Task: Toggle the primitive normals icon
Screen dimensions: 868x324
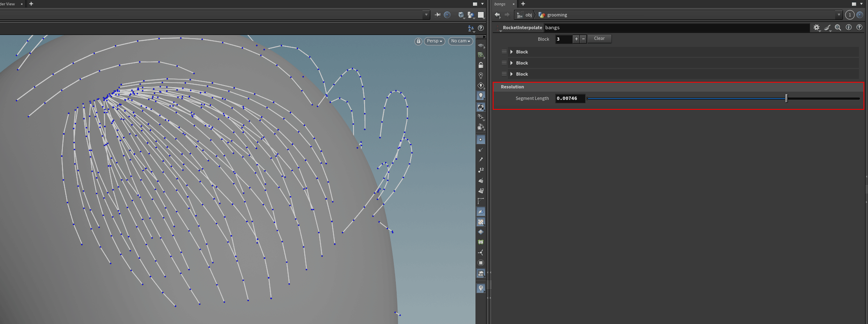Action: click(480, 181)
